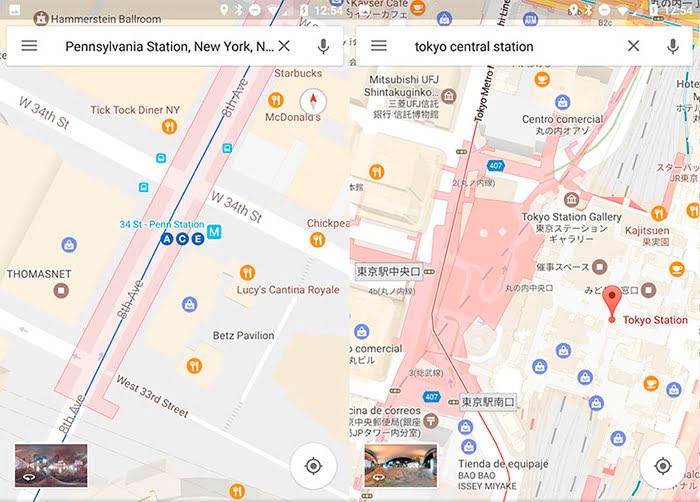Click the compass north indicator
This screenshot has height=502, width=700.
click(313, 101)
